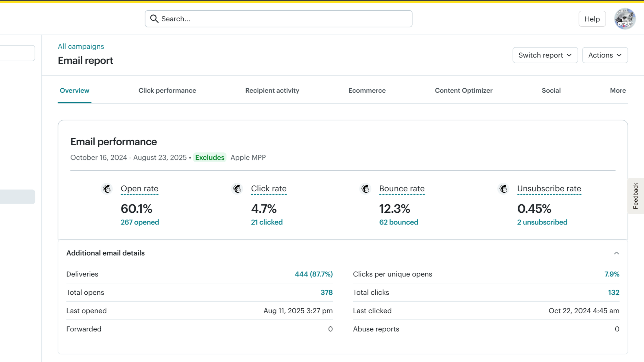The image size is (644, 362).
Task: Switch to the Click performance tab
Action: tap(167, 90)
